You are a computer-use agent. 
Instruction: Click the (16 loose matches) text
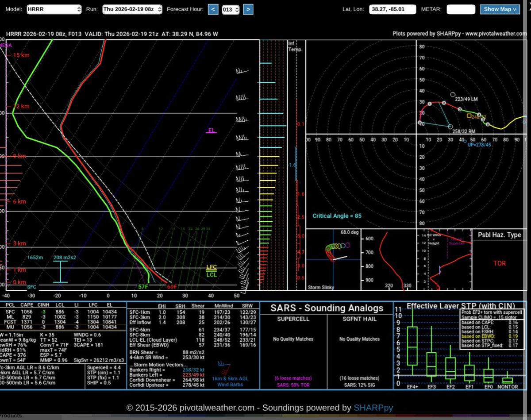359,378
